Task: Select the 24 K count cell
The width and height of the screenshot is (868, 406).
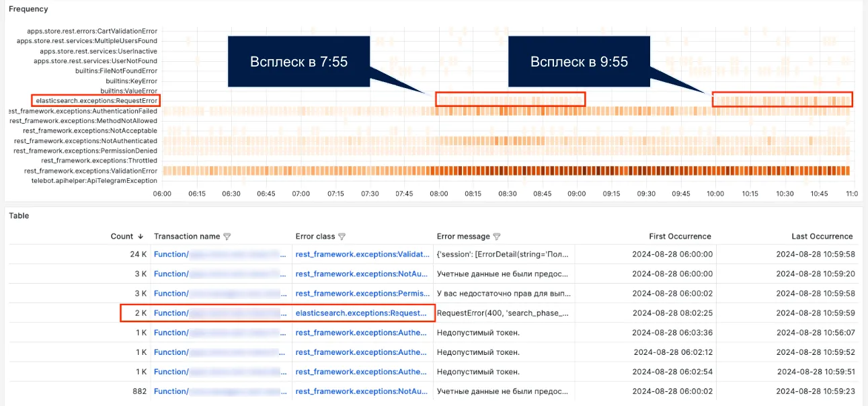Action: click(x=139, y=254)
